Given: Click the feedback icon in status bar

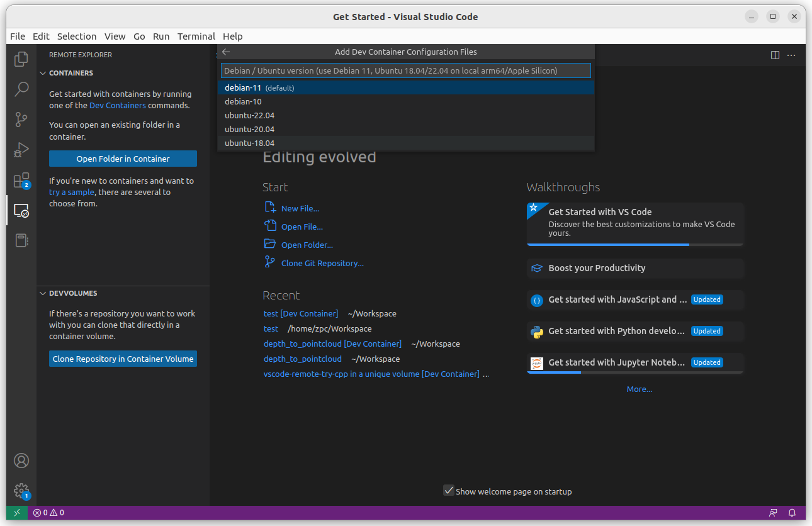Looking at the screenshot, I should 773,513.
